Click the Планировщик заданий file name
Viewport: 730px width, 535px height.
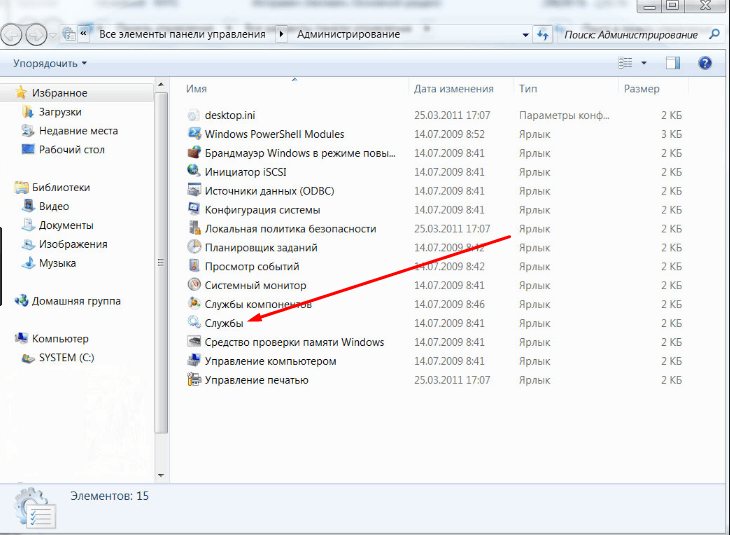(x=261, y=248)
